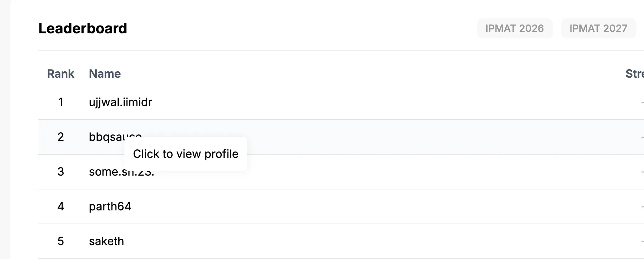Click the Rank column header
This screenshot has height=259, width=644.
(x=61, y=74)
